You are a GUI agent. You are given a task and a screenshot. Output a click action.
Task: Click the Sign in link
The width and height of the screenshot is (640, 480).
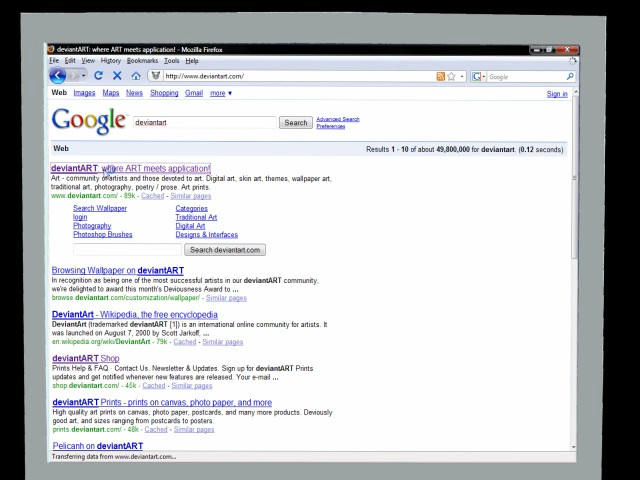pos(557,94)
